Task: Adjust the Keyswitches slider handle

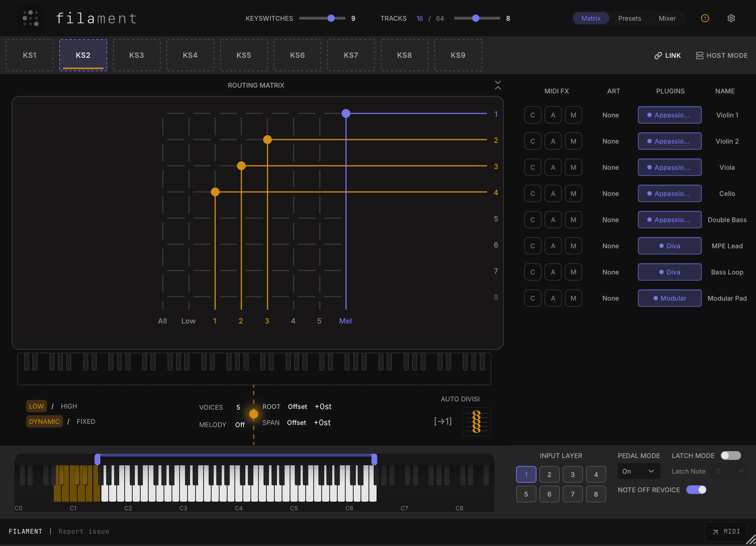Action: [x=331, y=18]
